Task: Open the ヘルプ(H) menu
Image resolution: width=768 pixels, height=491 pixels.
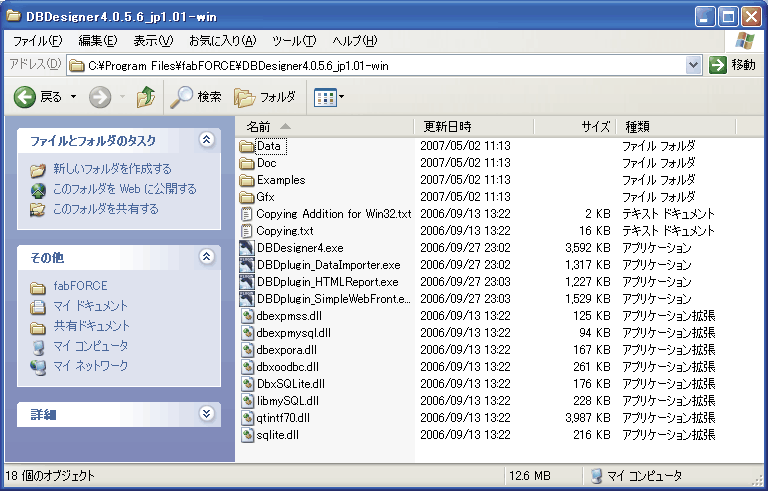Action: pyautogui.click(x=355, y=41)
